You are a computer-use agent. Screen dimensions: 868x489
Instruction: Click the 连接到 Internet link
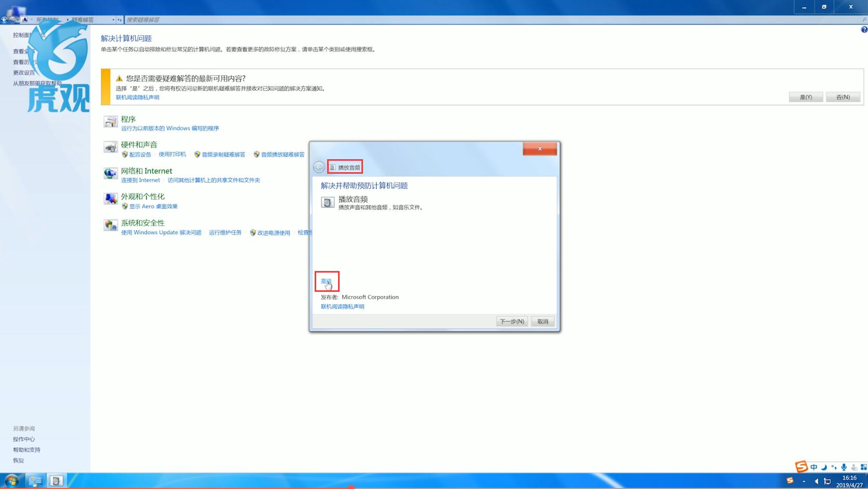[x=140, y=181]
